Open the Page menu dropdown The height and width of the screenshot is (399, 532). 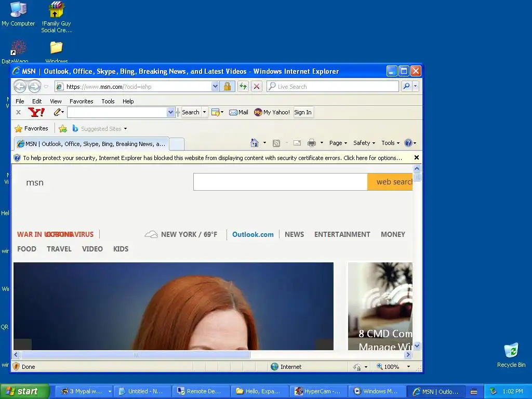tap(338, 143)
